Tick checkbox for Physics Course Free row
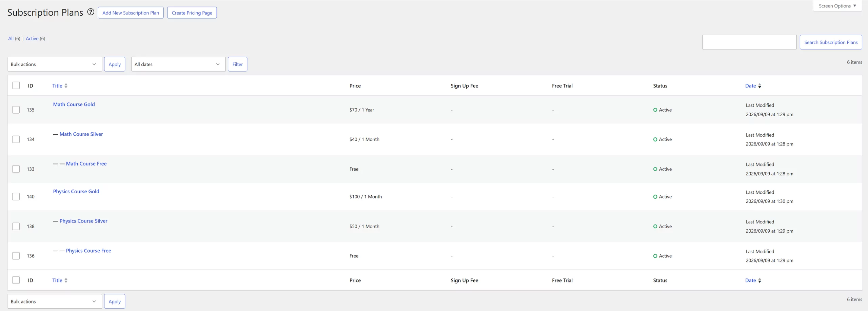The width and height of the screenshot is (868, 311). 16,256
